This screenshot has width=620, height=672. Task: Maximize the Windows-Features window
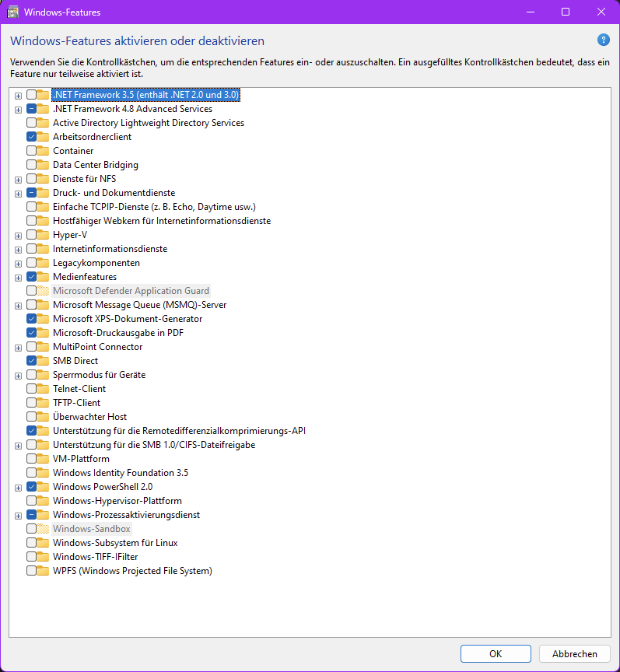coord(566,12)
